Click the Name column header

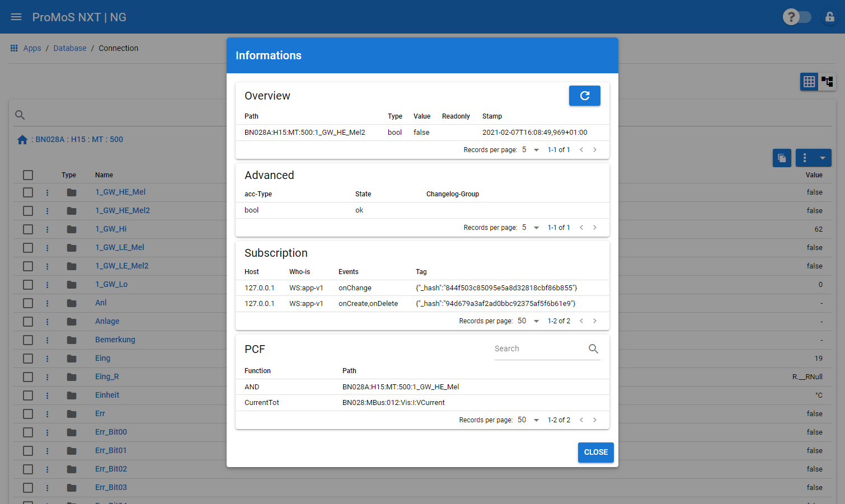click(x=104, y=175)
